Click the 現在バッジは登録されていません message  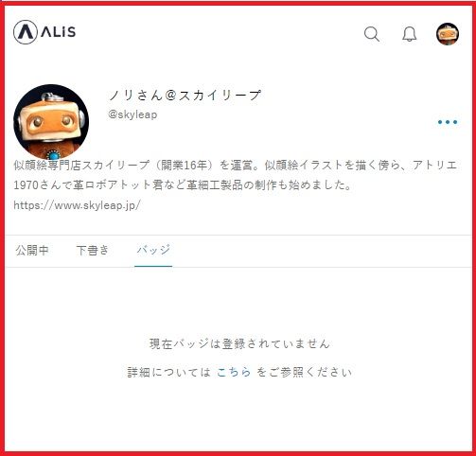pos(239,343)
